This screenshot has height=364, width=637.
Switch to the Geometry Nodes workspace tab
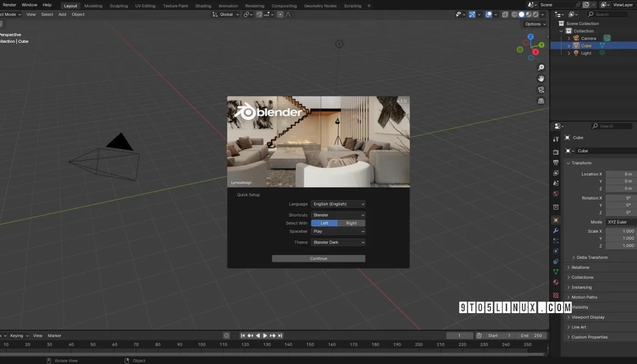tap(320, 6)
